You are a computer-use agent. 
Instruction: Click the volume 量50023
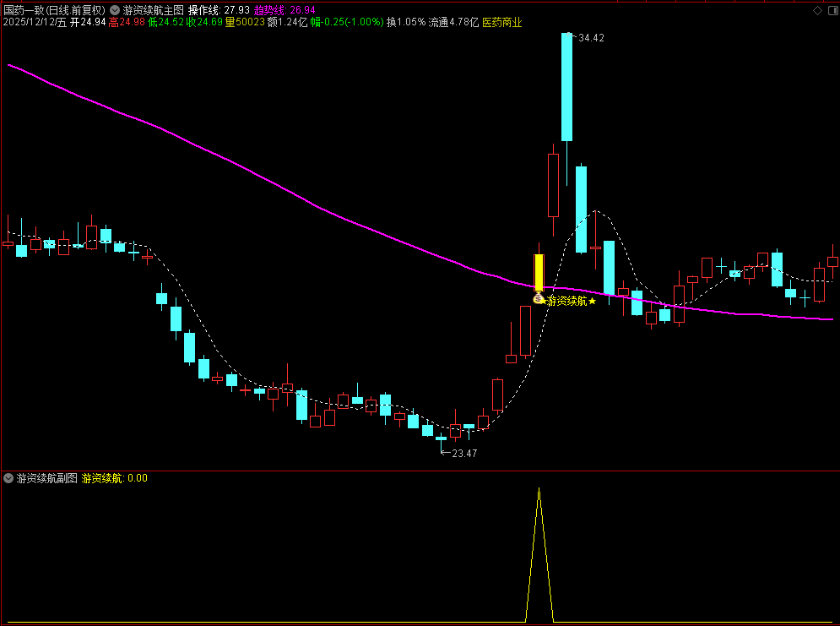pos(245,23)
